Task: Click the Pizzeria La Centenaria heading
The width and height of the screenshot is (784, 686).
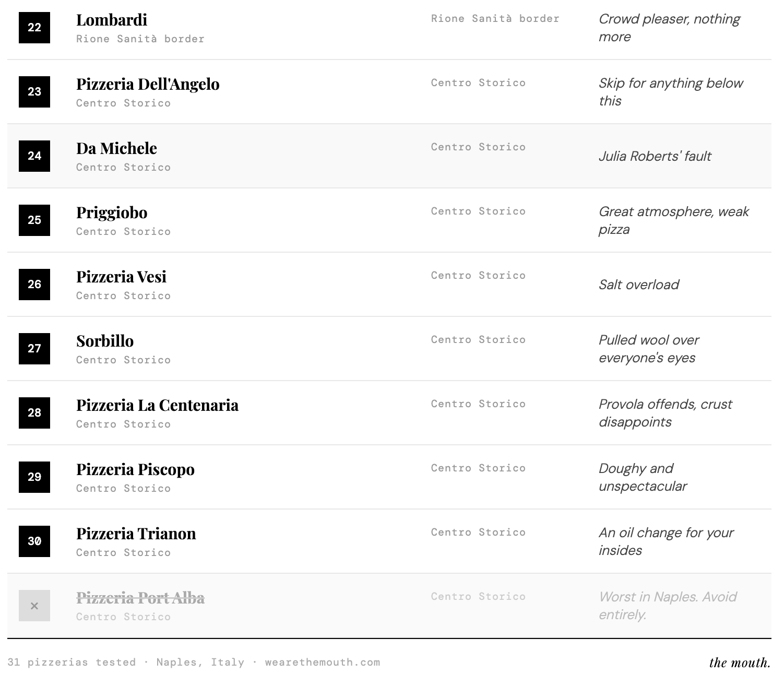Action: point(157,406)
